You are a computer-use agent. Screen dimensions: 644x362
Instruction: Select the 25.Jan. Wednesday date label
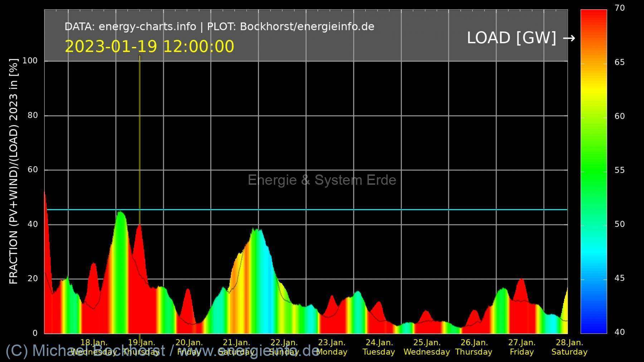pos(426,347)
